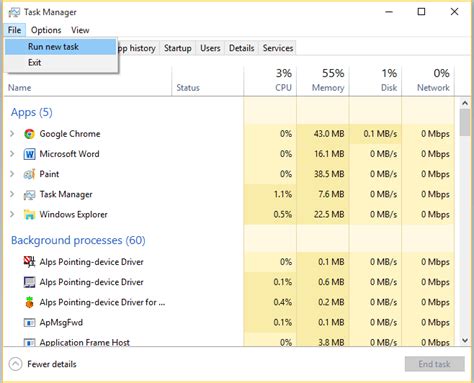
Task: Click the vertical scrollbar thumb
Action: tap(465, 123)
